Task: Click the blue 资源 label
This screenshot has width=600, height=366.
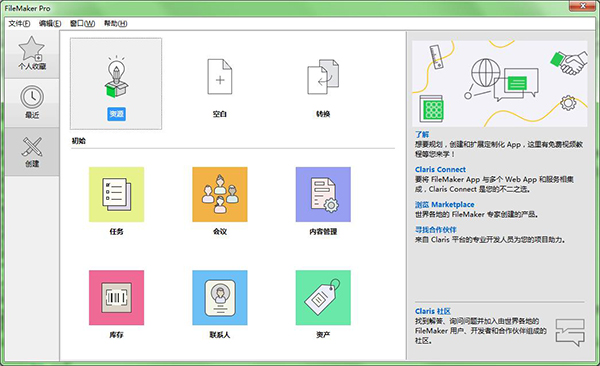Action: [x=116, y=114]
